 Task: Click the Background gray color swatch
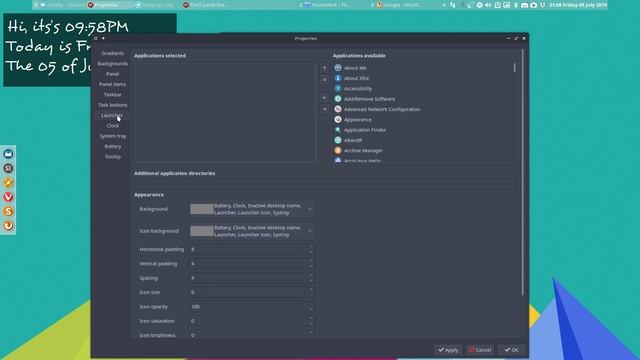pyautogui.click(x=202, y=209)
